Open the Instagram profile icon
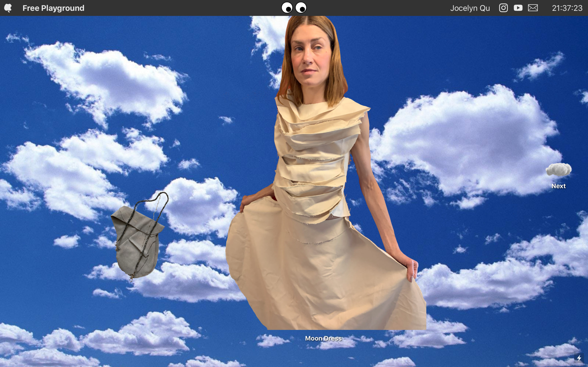Screen dimensions: 588x367 coord(503,8)
